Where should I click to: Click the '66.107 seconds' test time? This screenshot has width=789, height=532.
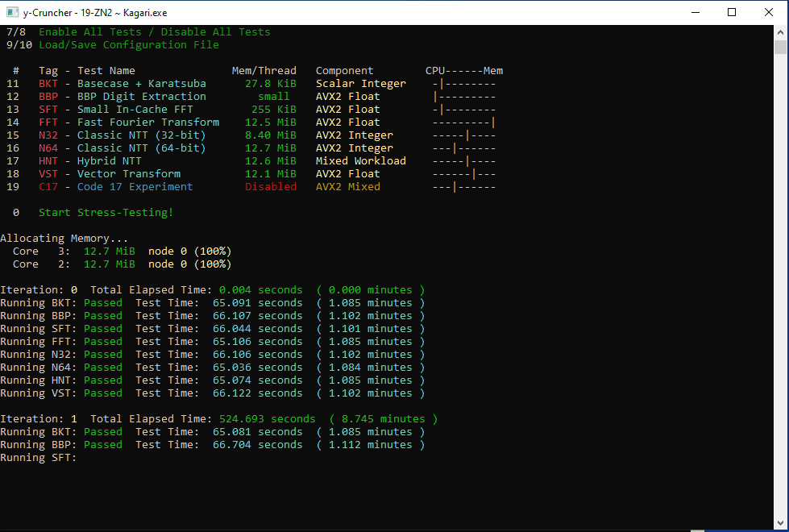(x=258, y=316)
